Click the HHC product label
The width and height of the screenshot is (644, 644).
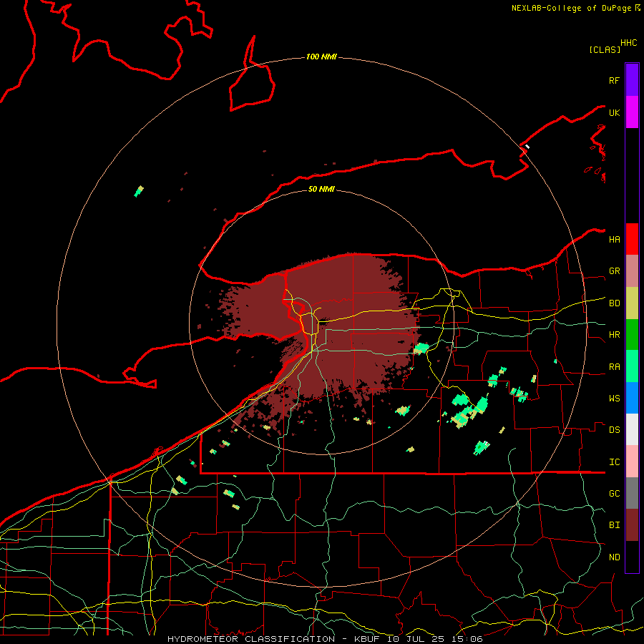629,43
